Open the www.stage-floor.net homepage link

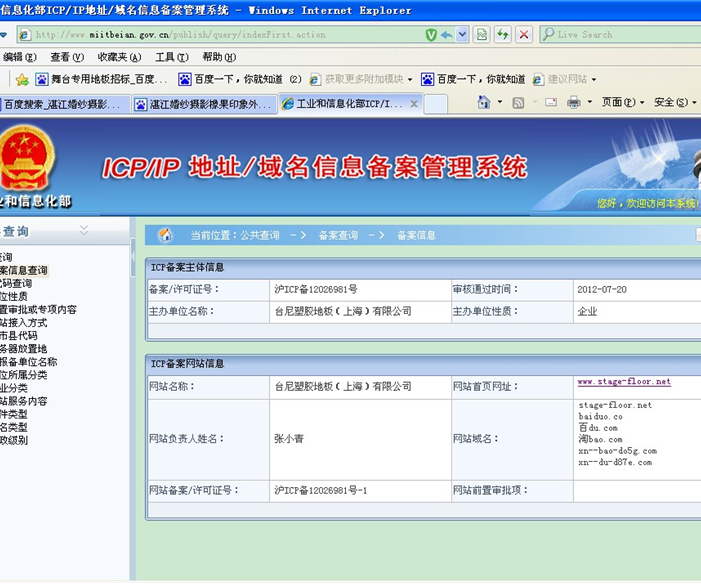(624, 382)
